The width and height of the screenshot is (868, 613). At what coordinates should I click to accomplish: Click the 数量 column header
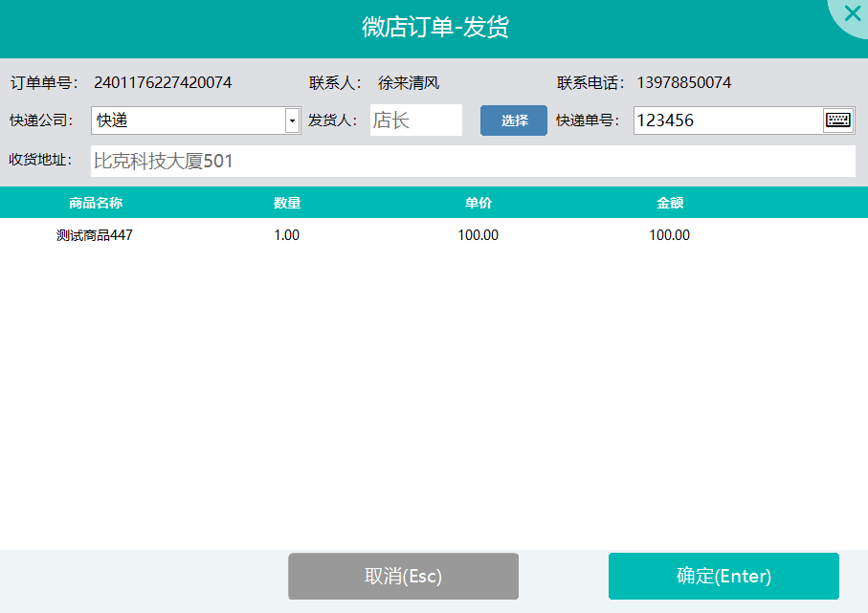287,203
